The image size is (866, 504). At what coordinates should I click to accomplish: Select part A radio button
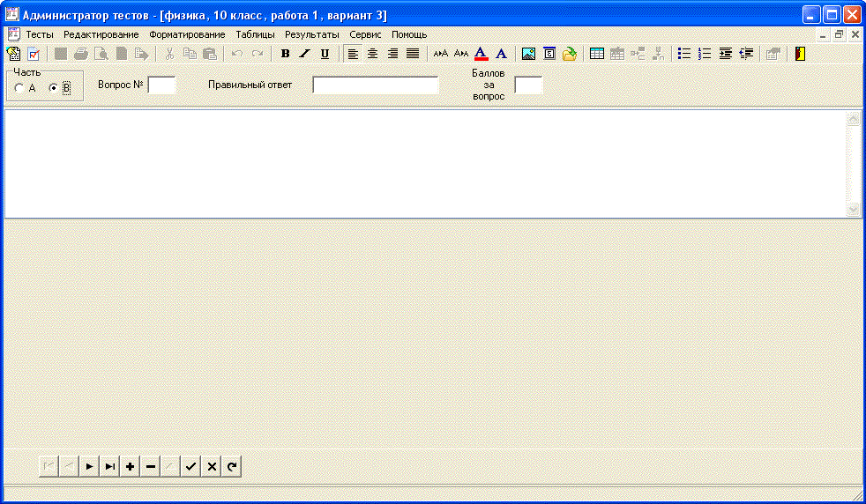pos(19,88)
